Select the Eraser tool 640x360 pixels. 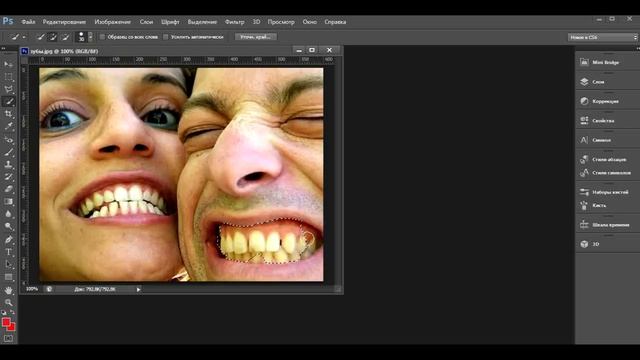(8, 189)
